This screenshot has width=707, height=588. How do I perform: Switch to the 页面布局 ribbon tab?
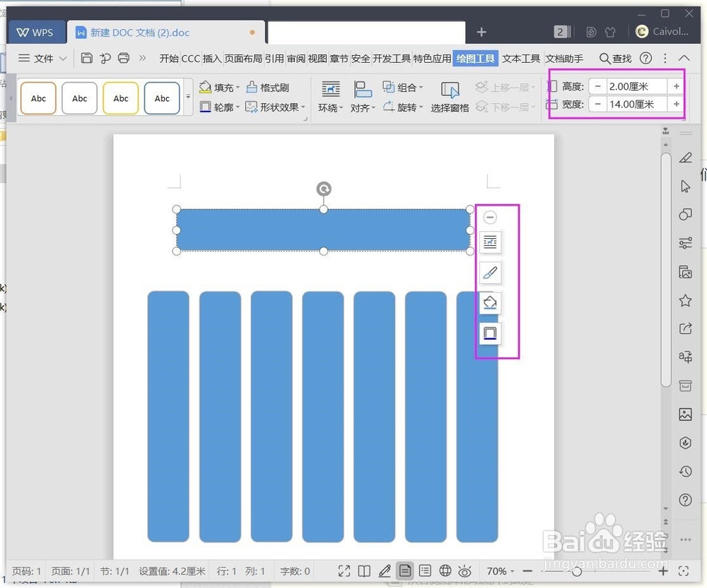coord(243,59)
